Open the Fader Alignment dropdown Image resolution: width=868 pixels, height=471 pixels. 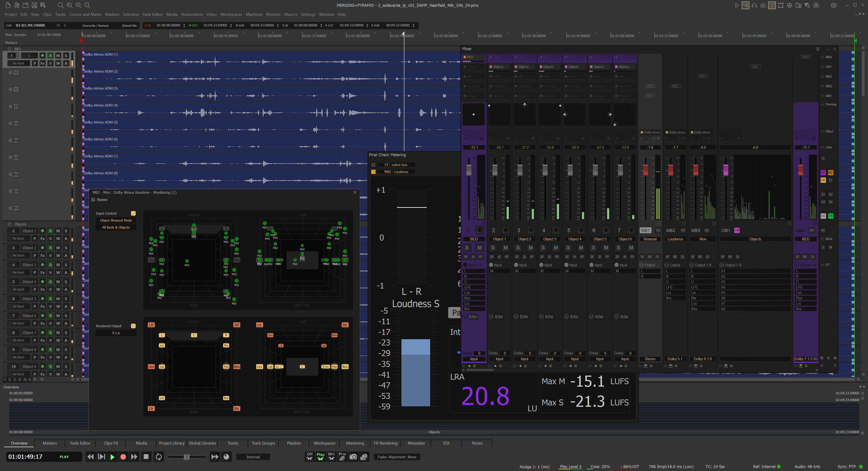click(x=397, y=457)
